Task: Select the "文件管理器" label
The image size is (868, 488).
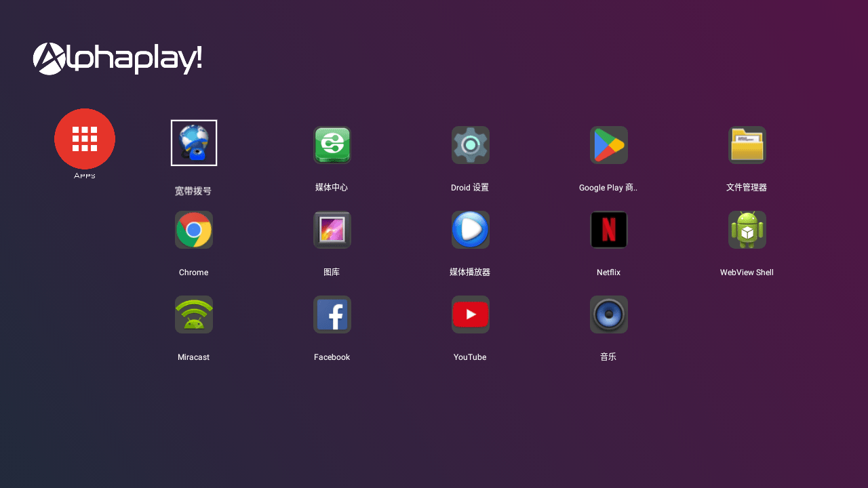Action: coord(747,188)
